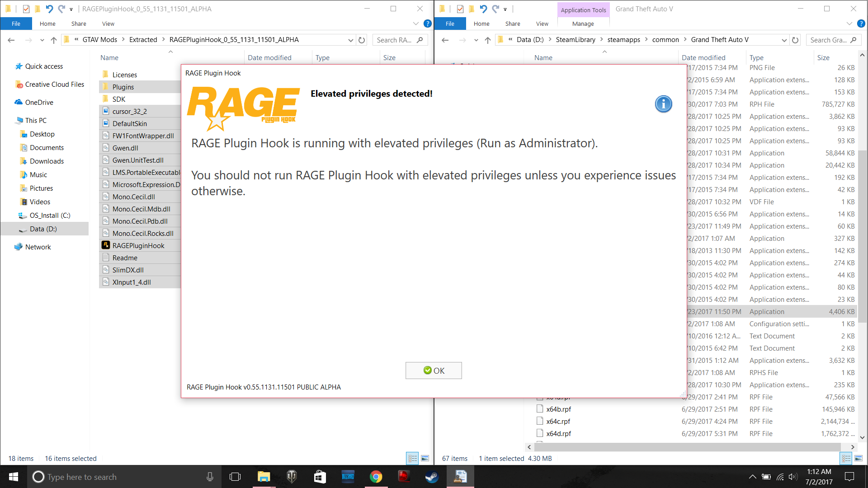Image resolution: width=868 pixels, height=488 pixels.
Task: Expand ribbon chevron in Grand Theft Auto window
Action: (849, 23)
